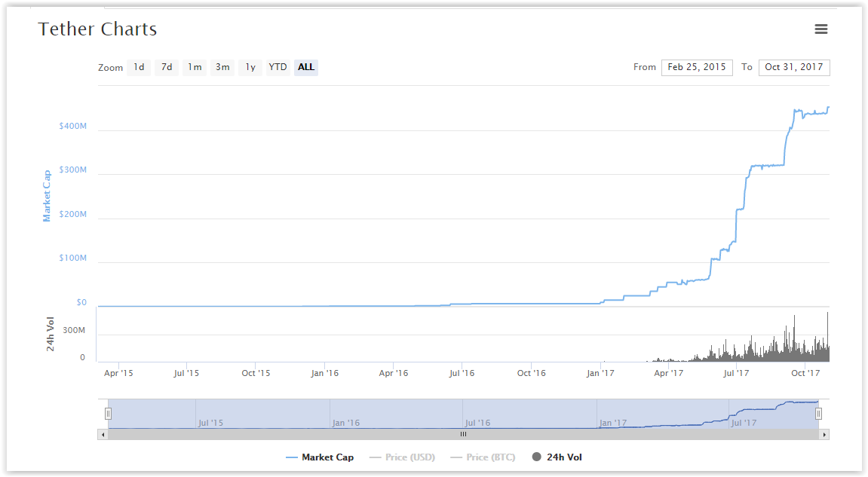Click the $300M axis label
868x477 pixels.
73,170
